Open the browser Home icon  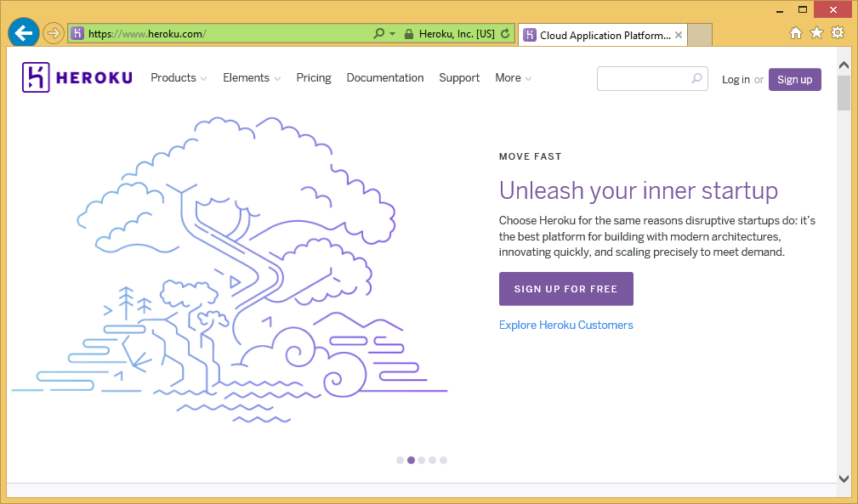coord(796,33)
